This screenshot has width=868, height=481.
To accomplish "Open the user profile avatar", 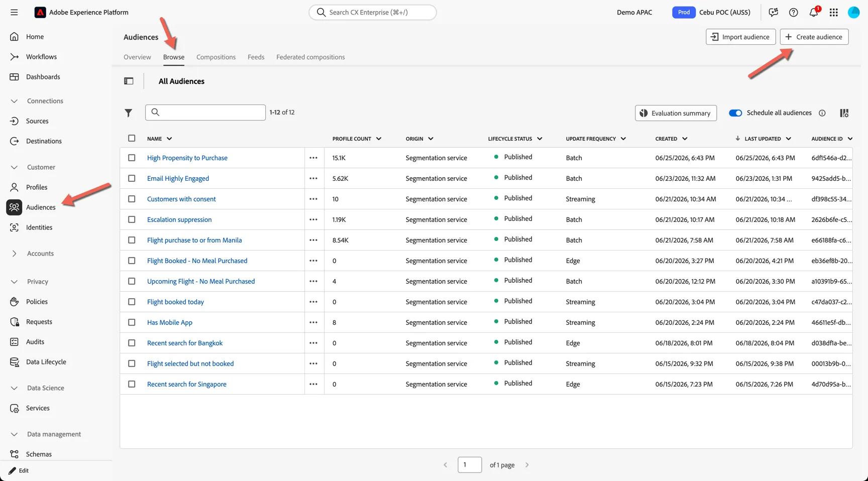I will tap(854, 13).
